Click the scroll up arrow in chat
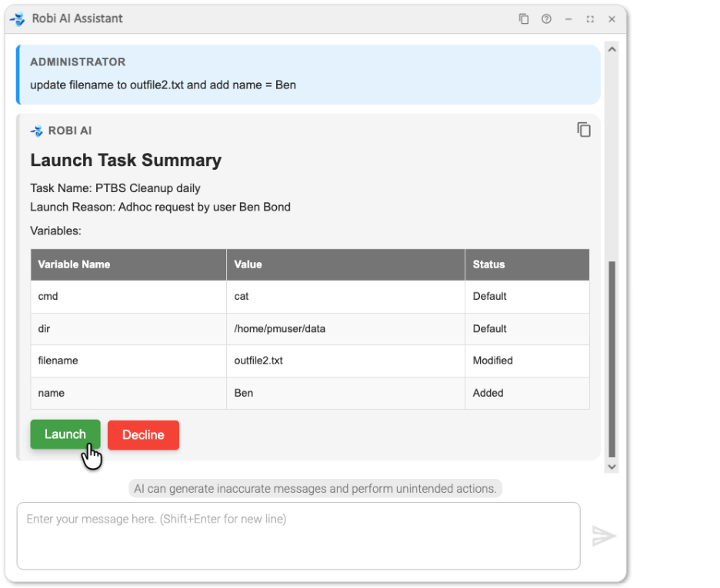 click(x=612, y=49)
